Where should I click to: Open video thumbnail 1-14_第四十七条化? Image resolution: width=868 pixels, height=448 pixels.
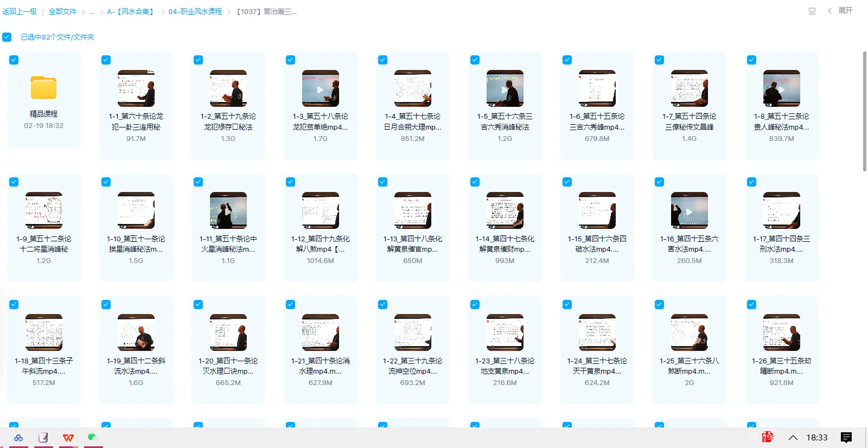[505, 210]
